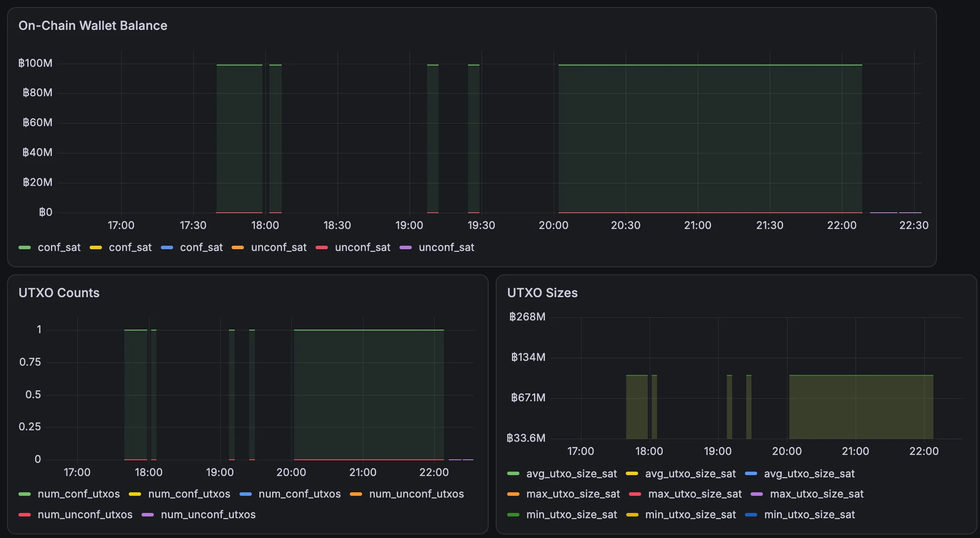Click the 0.75 y-axis label in UTXO Counts
Screen dimensions: 980x538
coord(30,362)
